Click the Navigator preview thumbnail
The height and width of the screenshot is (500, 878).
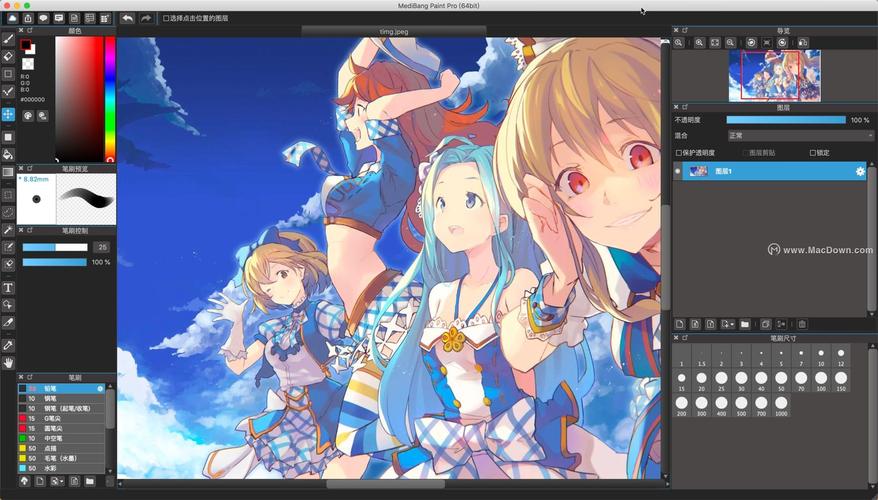click(x=775, y=76)
